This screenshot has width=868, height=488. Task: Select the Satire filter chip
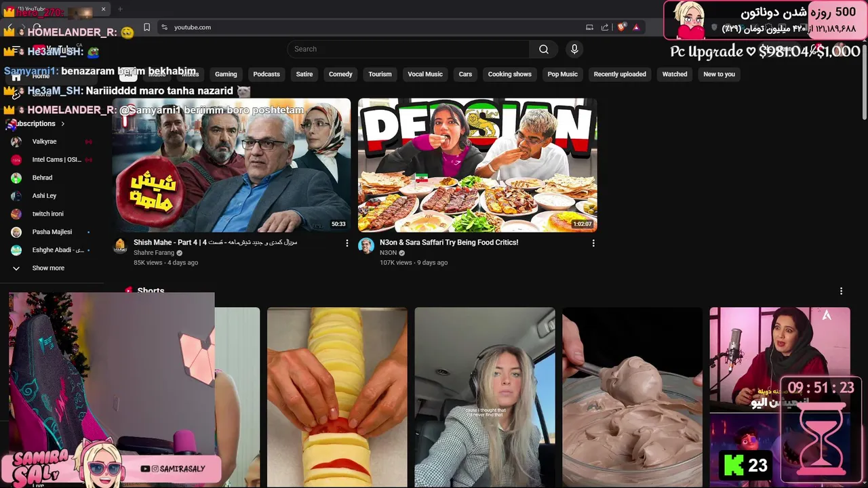pyautogui.click(x=304, y=74)
